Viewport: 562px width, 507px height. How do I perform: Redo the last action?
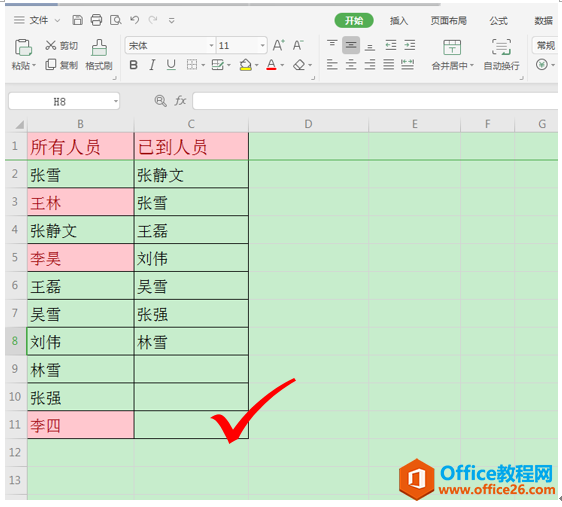(x=153, y=20)
